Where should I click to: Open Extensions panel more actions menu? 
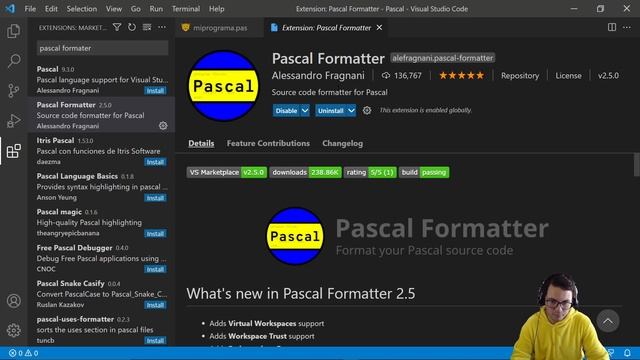click(162, 27)
